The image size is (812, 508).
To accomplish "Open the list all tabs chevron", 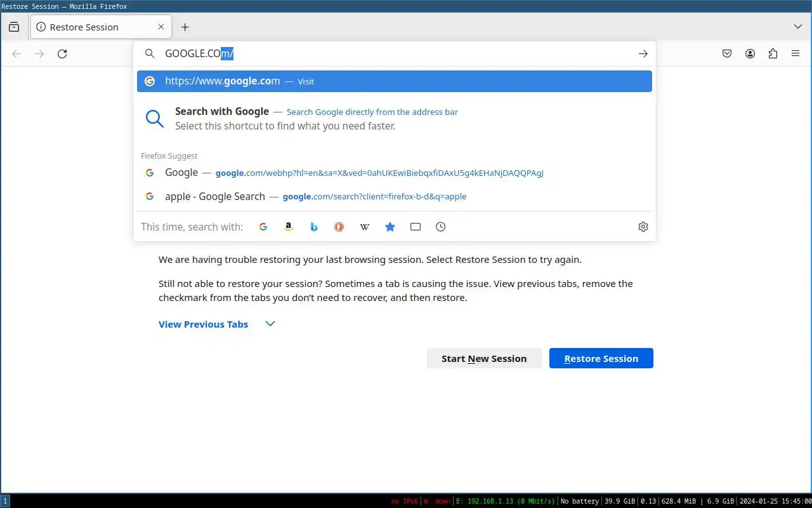I will click(798, 27).
